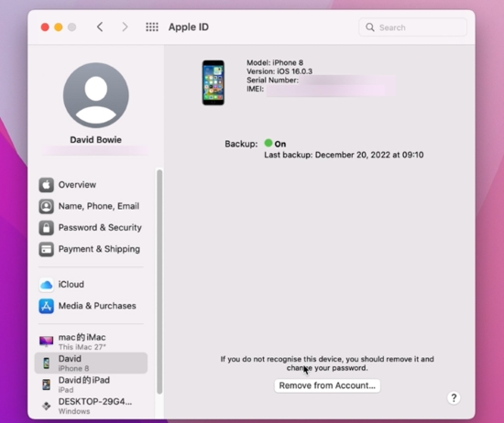Click the card icon for Payment & Shipping
The image size is (504, 423).
click(x=47, y=249)
